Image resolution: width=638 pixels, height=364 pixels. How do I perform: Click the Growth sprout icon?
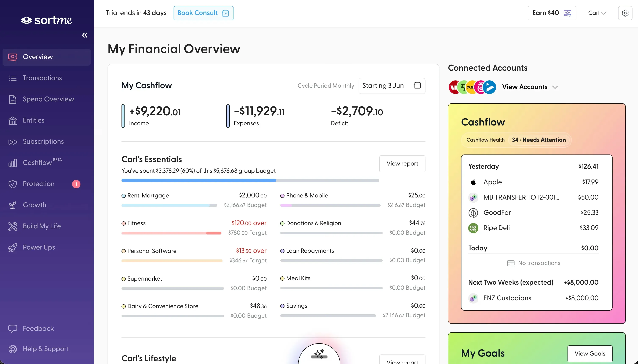pos(12,205)
